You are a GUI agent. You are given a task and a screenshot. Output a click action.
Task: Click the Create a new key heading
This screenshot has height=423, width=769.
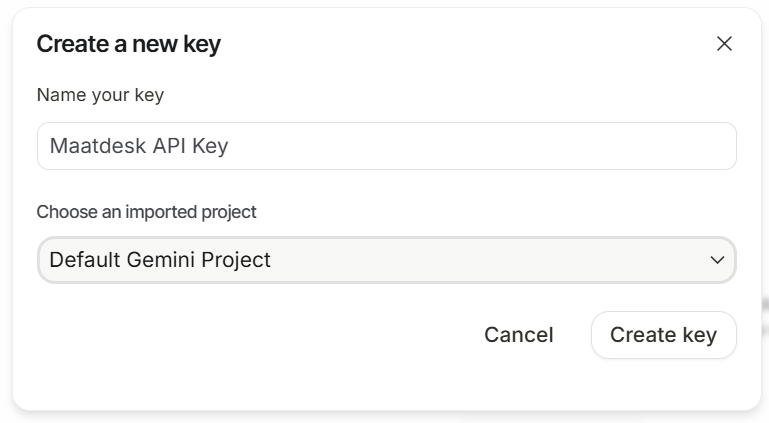128,44
